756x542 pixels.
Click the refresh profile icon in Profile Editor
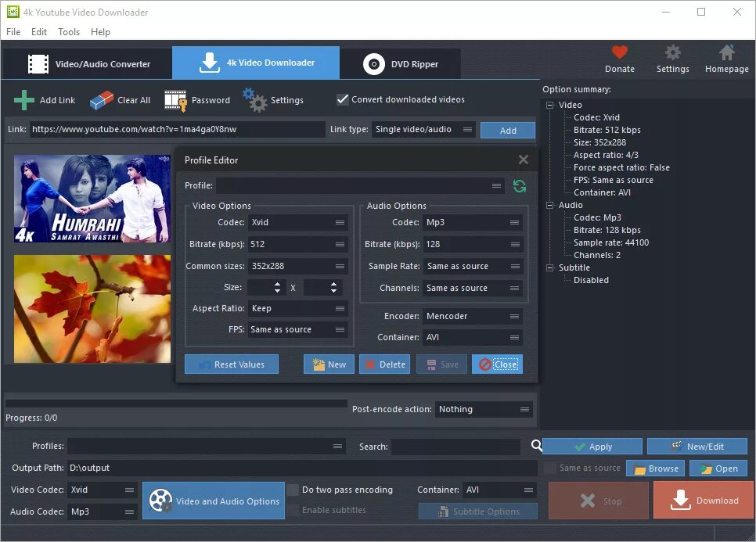coord(520,186)
